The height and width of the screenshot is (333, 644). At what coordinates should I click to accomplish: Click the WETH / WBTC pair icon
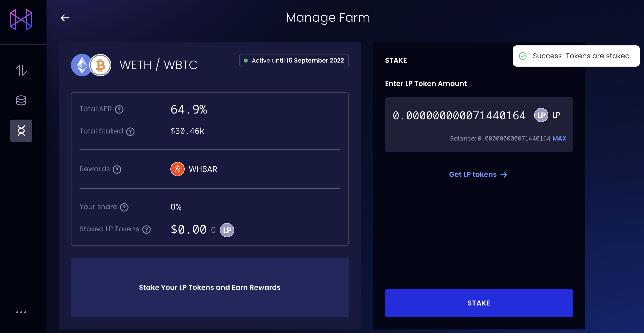(x=91, y=65)
